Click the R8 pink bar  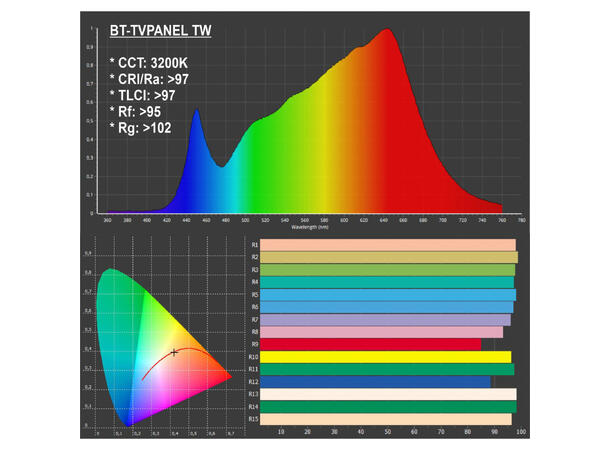(x=382, y=332)
